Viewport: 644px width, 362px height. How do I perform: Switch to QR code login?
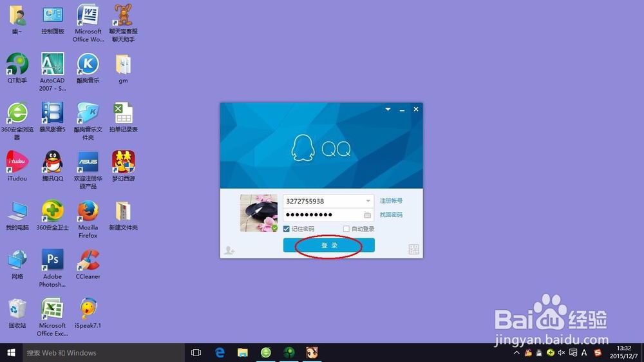click(413, 249)
